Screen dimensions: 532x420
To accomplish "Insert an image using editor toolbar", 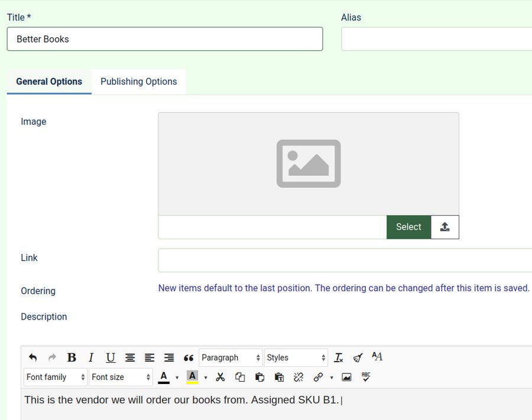I will [347, 377].
